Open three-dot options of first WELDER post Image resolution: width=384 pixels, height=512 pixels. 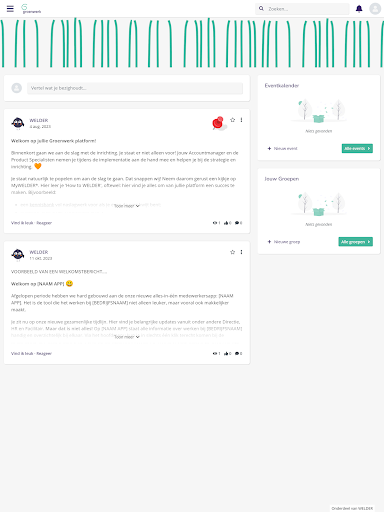[241, 120]
